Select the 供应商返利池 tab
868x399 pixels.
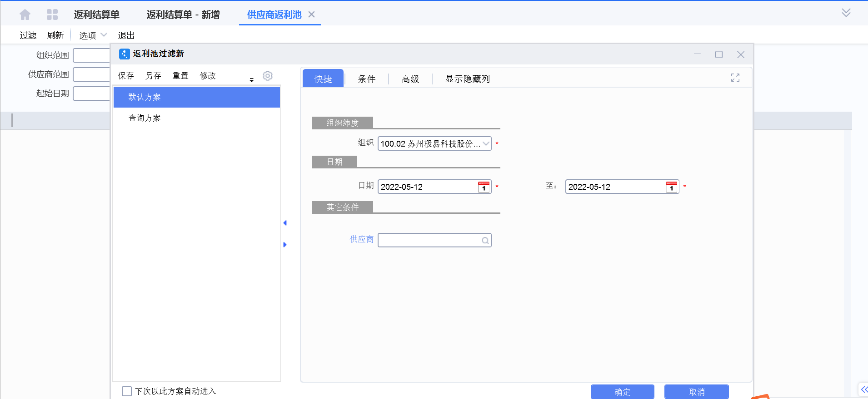pyautogui.click(x=274, y=15)
